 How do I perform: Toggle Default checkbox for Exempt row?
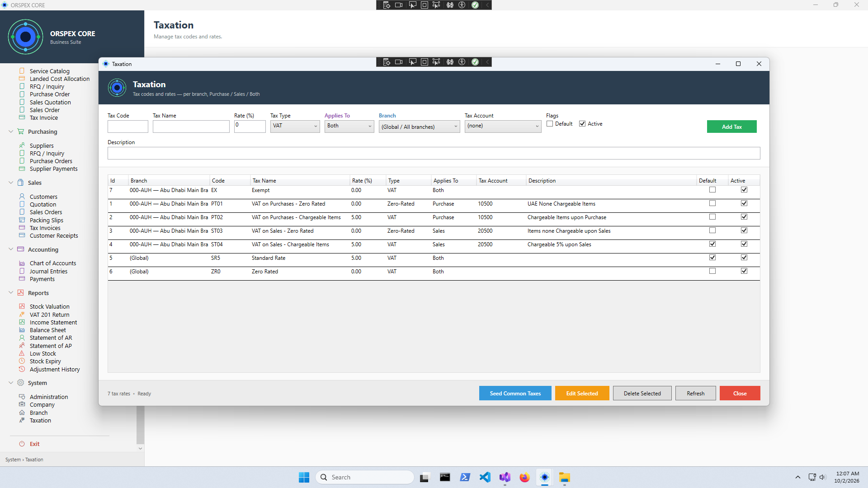pyautogui.click(x=712, y=190)
